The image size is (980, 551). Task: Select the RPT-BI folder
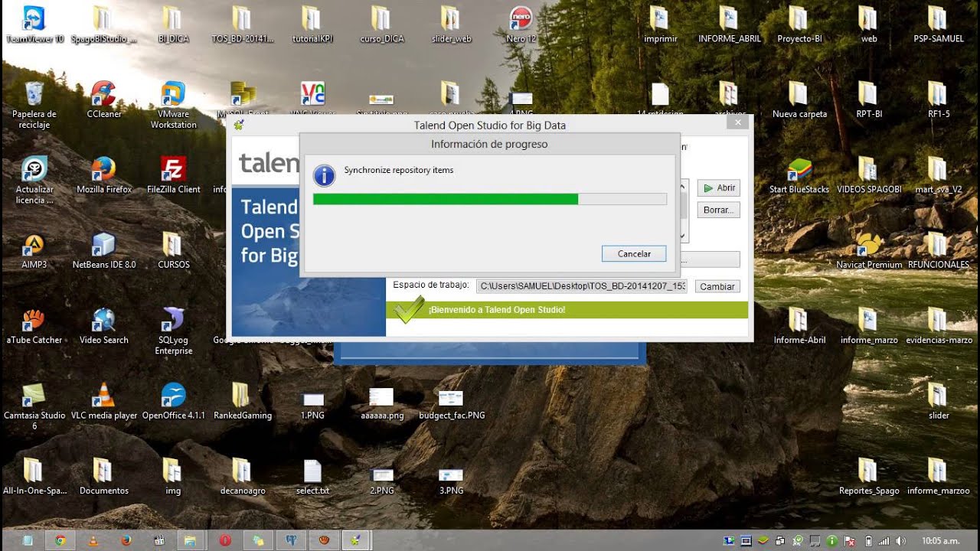coord(869,100)
